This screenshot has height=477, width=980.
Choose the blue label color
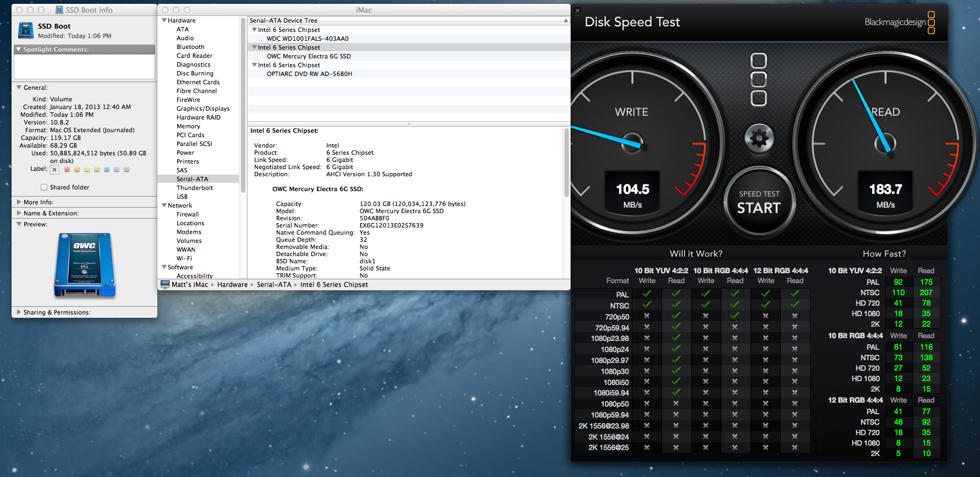107,170
